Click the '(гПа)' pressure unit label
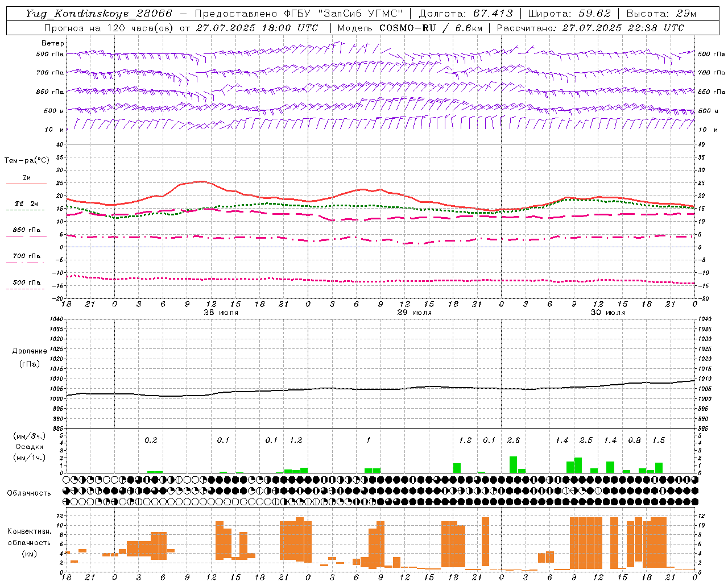728x582 pixels. [x=30, y=364]
